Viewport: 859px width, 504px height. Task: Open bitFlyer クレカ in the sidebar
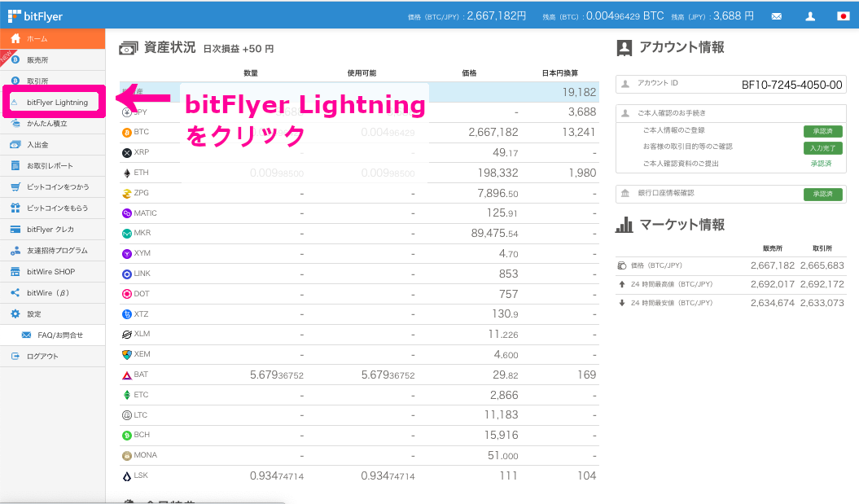53,230
